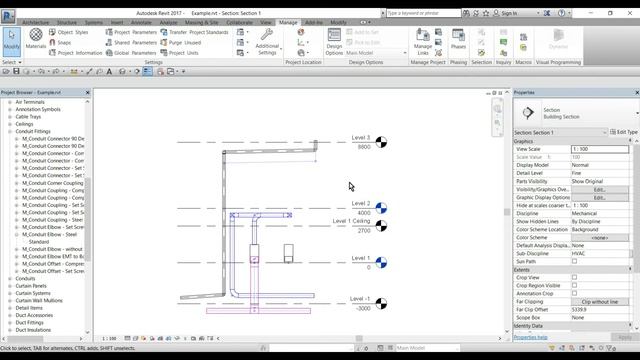Open Object Styles settings
This screenshot has width=640, height=360.
[68, 32]
